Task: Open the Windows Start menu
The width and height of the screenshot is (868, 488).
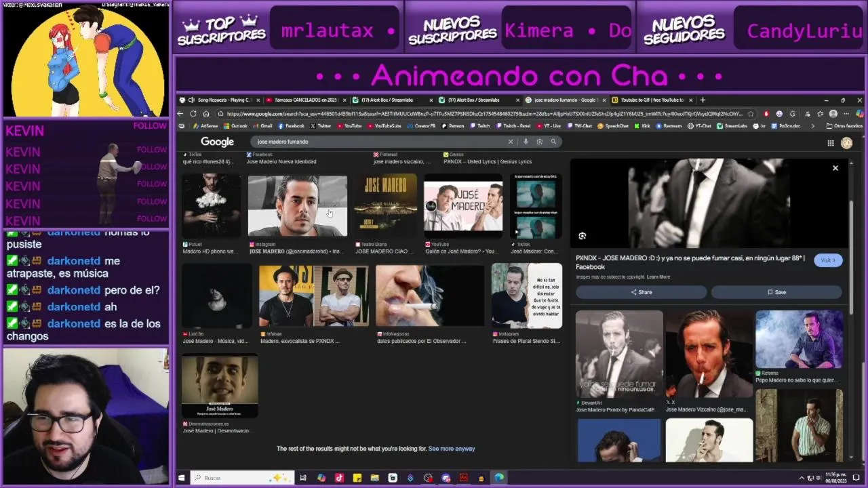Action: coord(181,478)
